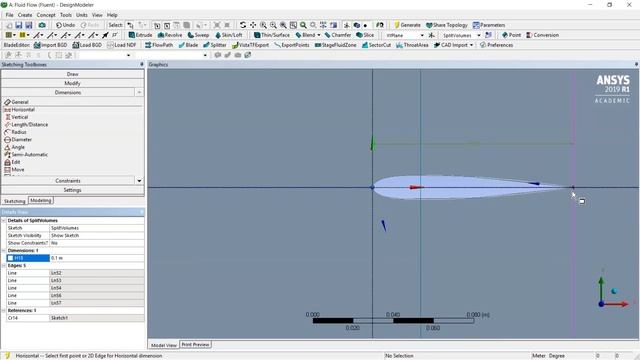
Task: Click the Skin/Loft tool
Action: 229,35
